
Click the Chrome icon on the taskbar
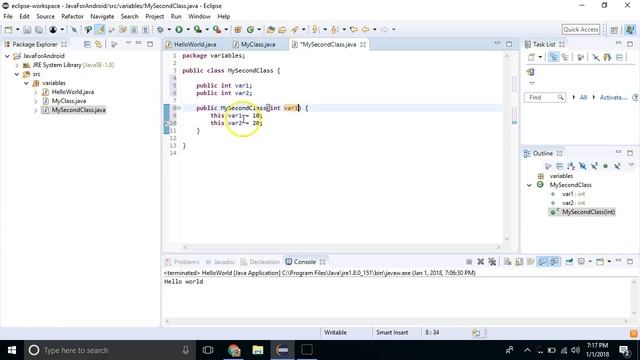click(234, 350)
